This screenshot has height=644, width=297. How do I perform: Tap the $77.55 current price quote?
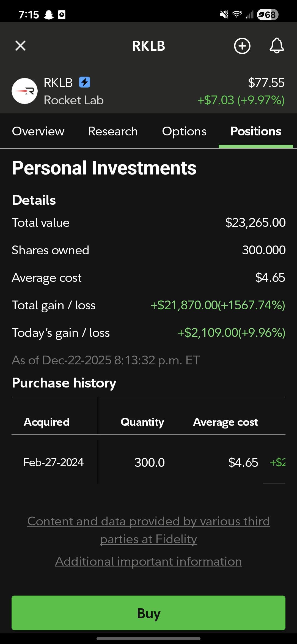(x=266, y=83)
